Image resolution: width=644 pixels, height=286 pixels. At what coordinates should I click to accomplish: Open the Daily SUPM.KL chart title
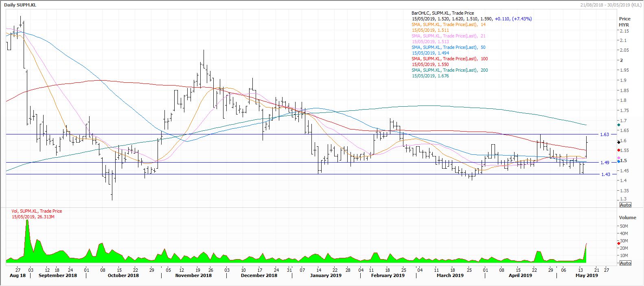(x=20, y=4)
